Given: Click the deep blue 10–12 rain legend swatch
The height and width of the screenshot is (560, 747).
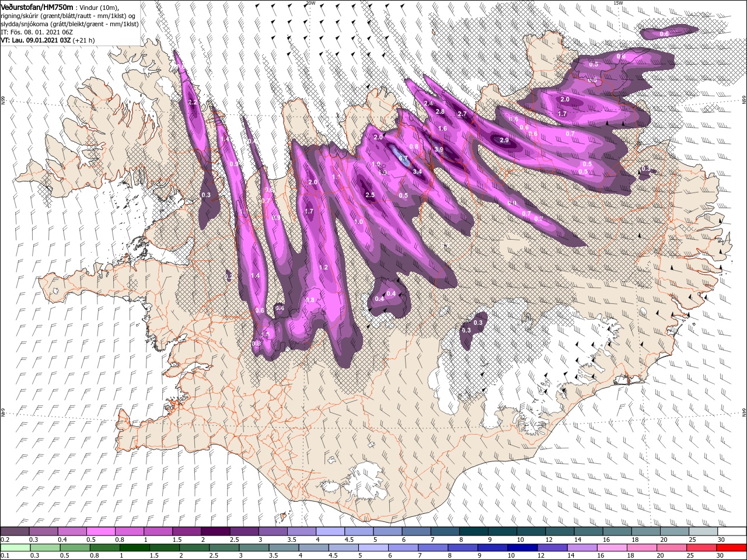Looking at the screenshot, I should coord(522,547).
